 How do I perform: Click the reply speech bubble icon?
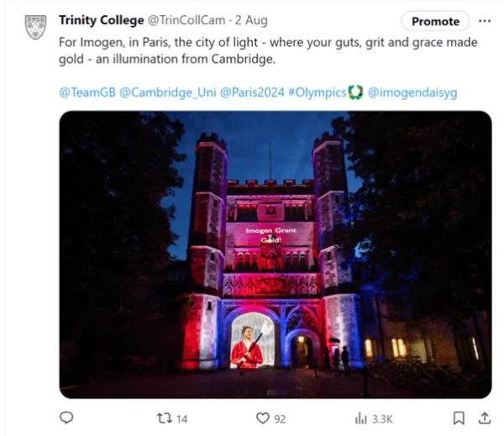tap(68, 418)
